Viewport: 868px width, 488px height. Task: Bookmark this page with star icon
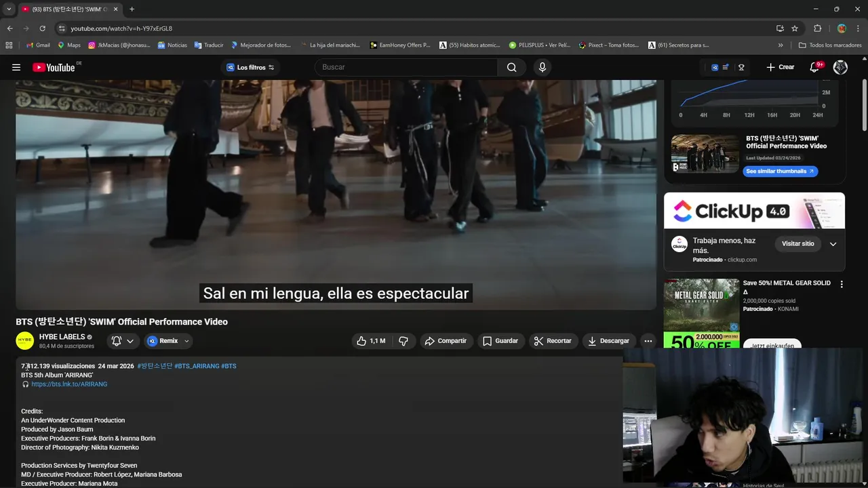(795, 28)
